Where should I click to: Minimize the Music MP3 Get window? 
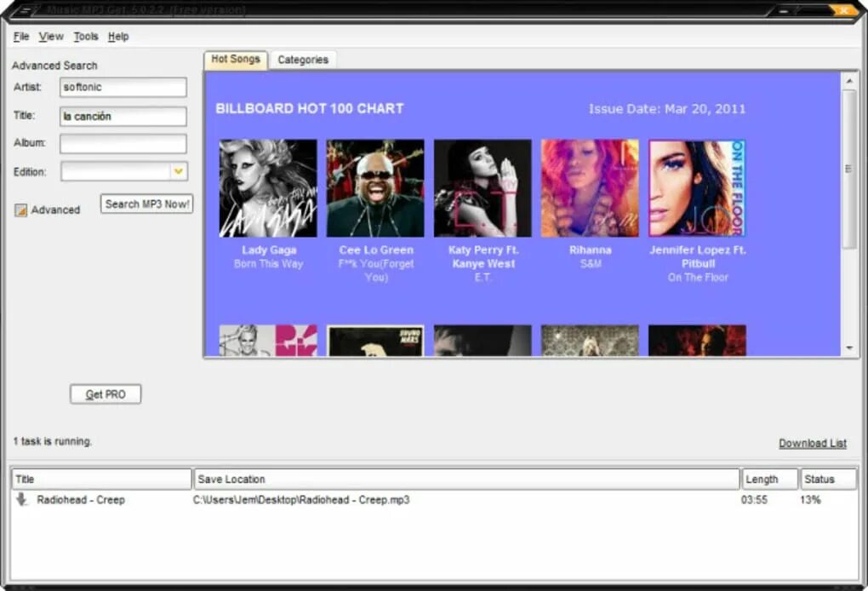784,10
